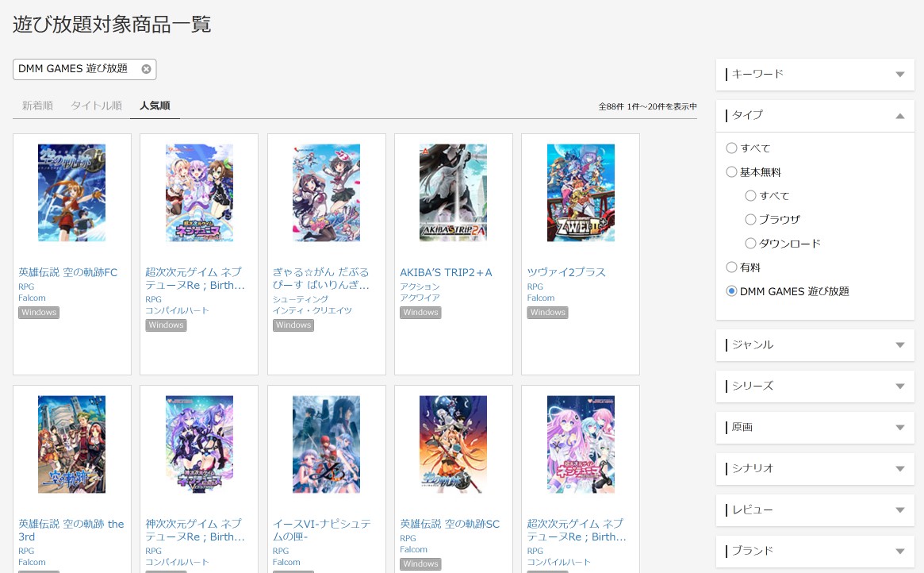This screenshot has height=573, width=924.
Task: Click シューティング genre under ぎゃる☆がん
Action: 301,299
